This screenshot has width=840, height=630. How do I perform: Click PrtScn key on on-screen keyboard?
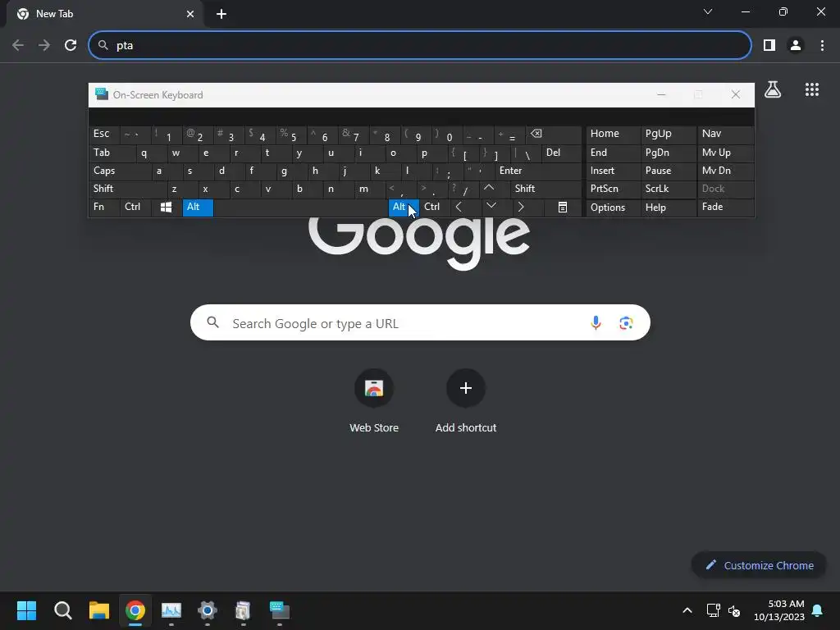tap(613, 189)
